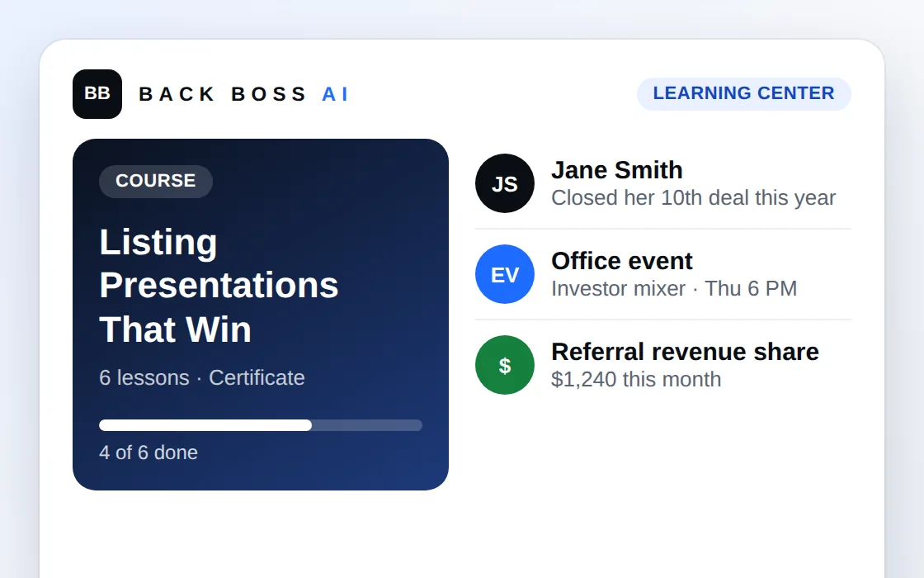Click the green dollar sign icon
The image size is (924, 578).
click(504, 365)
